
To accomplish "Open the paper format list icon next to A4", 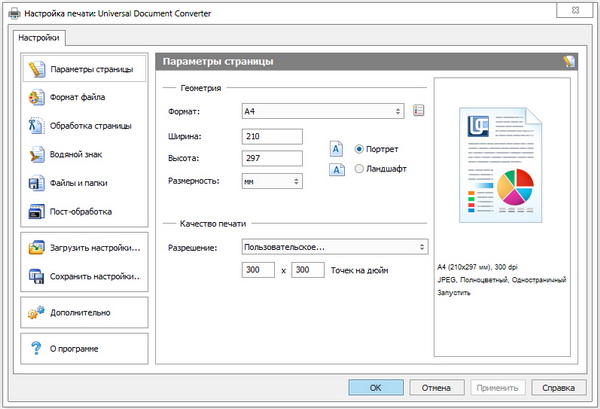I will 419,110.
